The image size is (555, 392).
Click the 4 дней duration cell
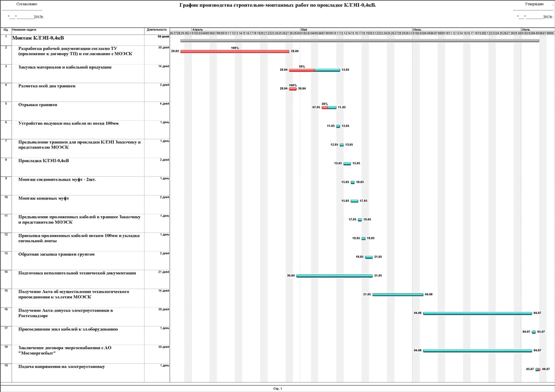click(x=164, y=103)
